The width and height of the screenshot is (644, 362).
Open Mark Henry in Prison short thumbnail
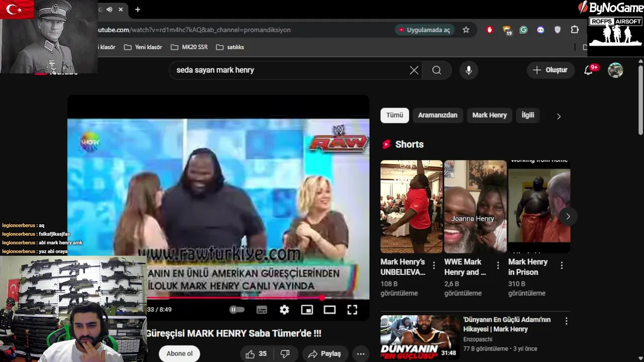coord(539,207)
